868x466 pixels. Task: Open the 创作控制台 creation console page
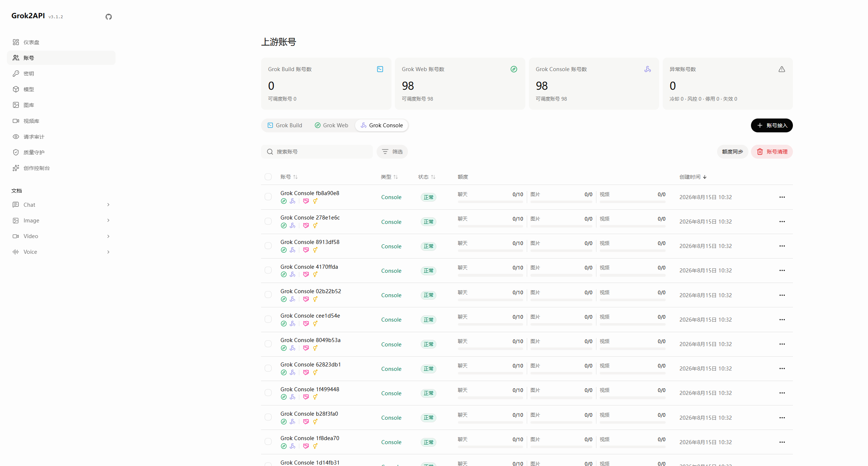click(61, 168)
